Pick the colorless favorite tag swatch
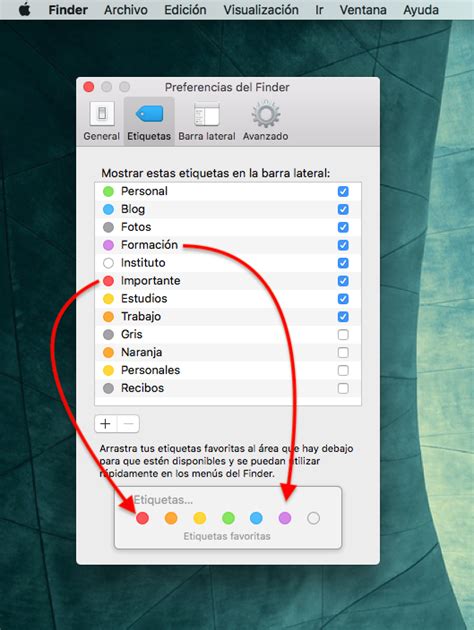The width and height of the screenshot is (474, 630). (313, 518)
